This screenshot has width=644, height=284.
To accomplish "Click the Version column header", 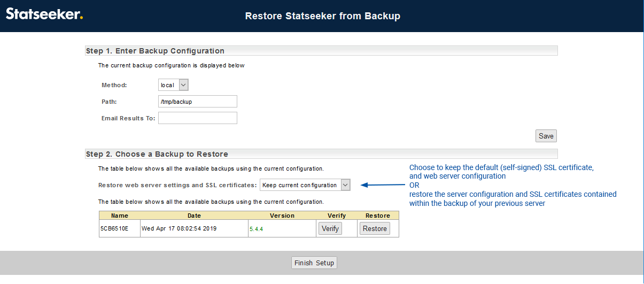I will coord(282,216).
